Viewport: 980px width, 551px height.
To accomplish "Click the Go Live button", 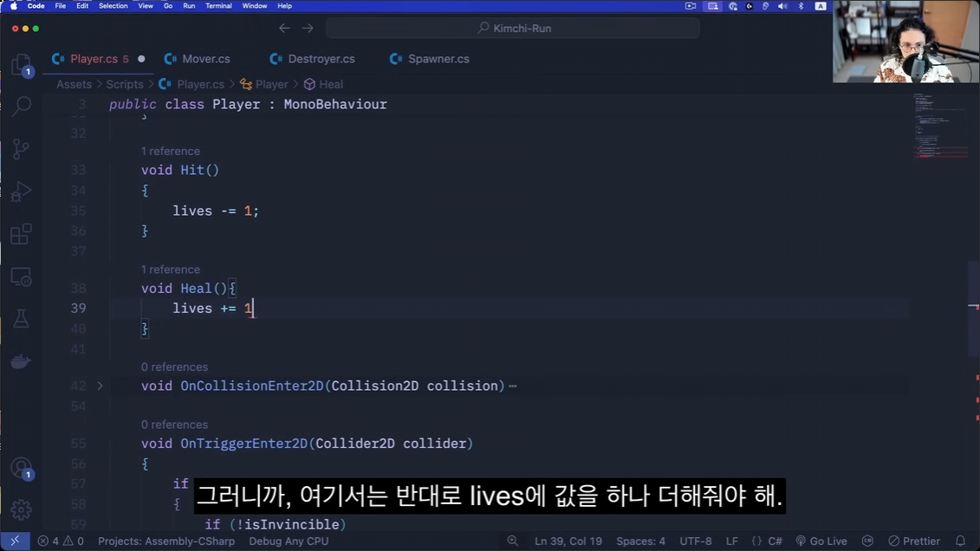I will (x=821, y=541).
